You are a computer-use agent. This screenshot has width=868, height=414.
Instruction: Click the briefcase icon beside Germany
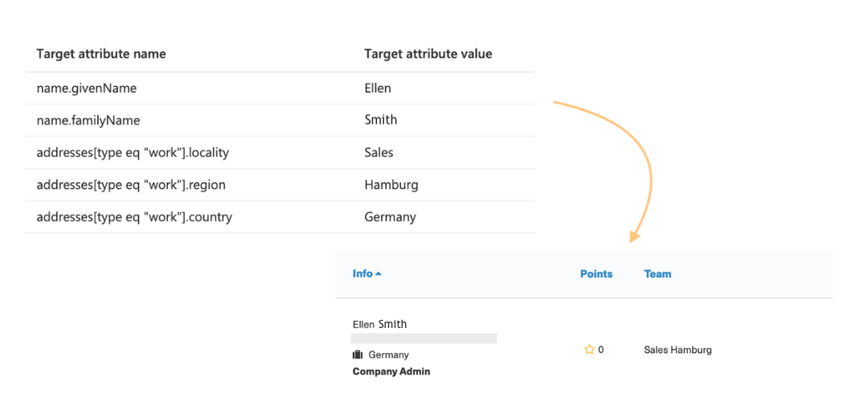(x=357, y=355)
